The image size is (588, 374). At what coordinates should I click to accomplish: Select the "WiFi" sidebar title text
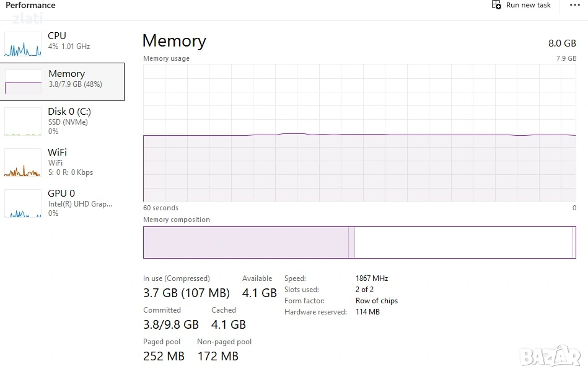point(57,153)
